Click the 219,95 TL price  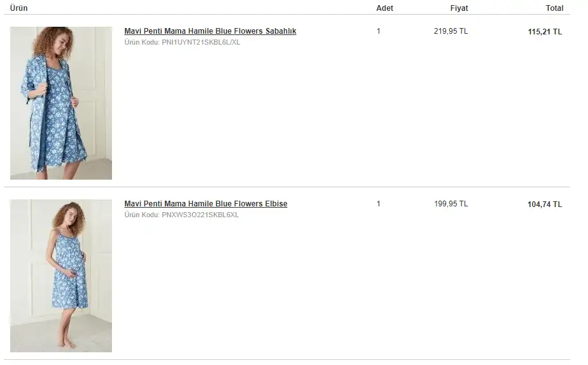click(x=451, y=31)
